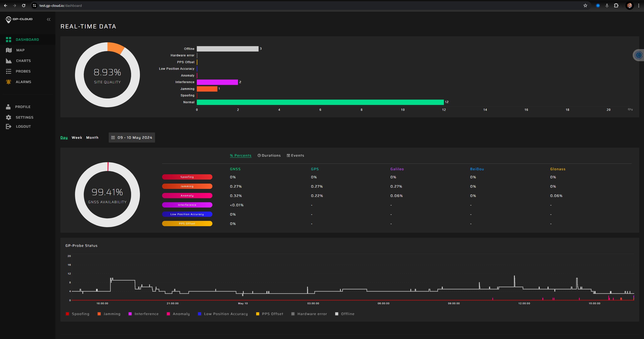Open the 09 - 10 May 2024 date picker
Screen dimensions: 644x339
point(132,138)
